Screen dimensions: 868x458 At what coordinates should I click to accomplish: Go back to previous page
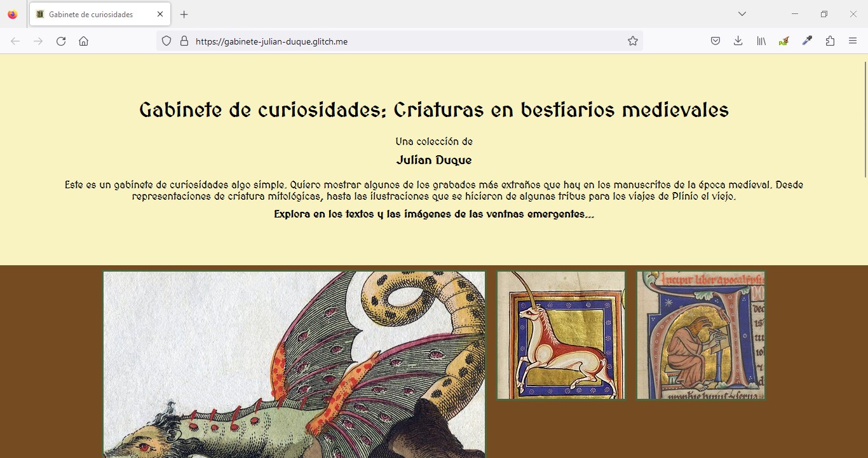coord(15,41)
